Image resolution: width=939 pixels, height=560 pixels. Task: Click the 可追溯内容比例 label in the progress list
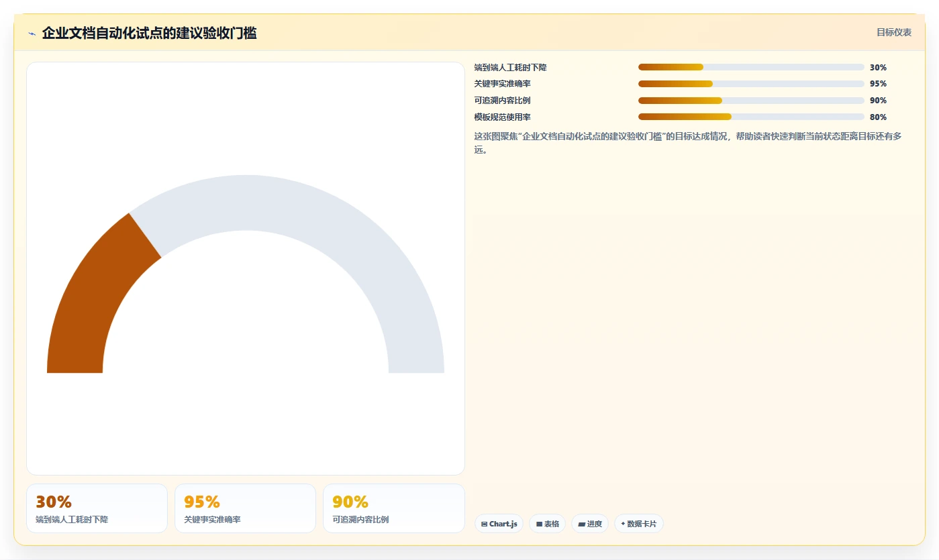click(x=502, y=101)
